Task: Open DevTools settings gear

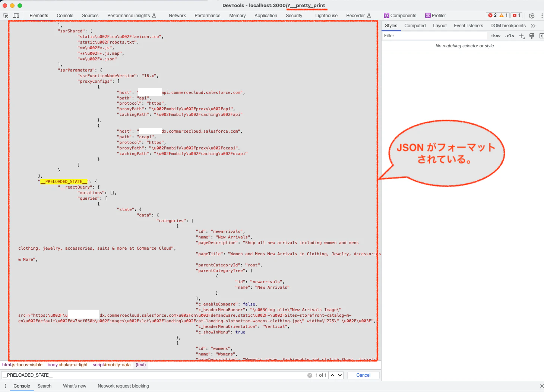Action: [532, 16]
